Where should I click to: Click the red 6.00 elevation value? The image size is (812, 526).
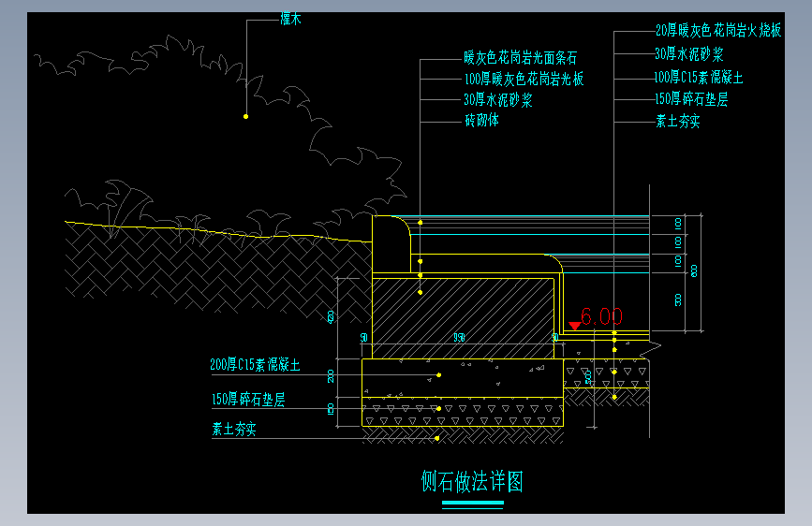pos(602,315)
